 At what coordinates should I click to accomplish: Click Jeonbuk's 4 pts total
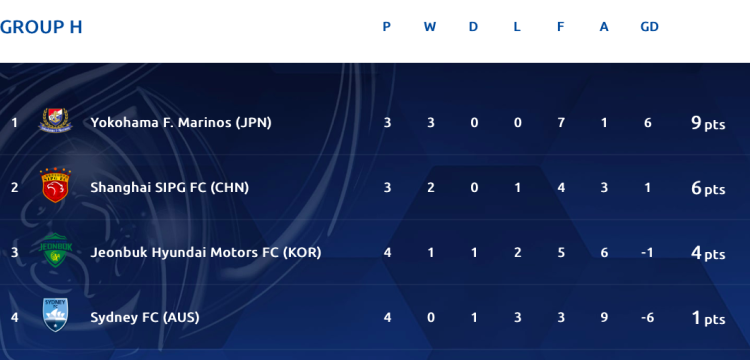[708, 253]
